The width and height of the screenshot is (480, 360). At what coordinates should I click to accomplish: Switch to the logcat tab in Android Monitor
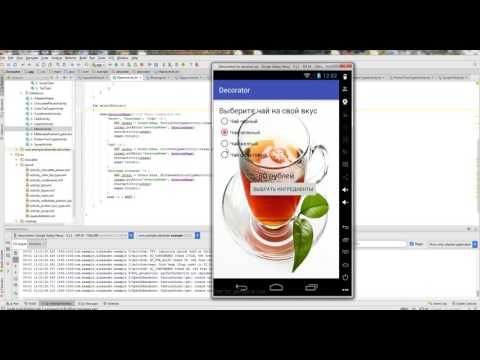(x=19, y=244)
